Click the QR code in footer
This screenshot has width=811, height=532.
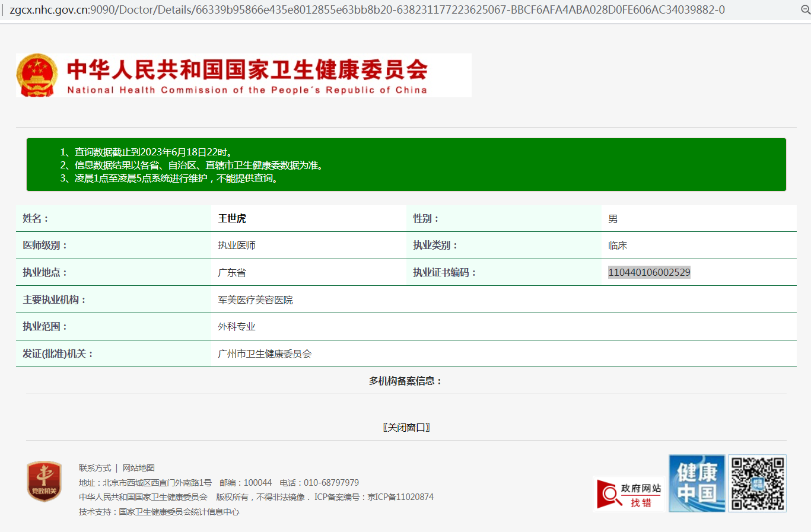[x=758, y=483]
